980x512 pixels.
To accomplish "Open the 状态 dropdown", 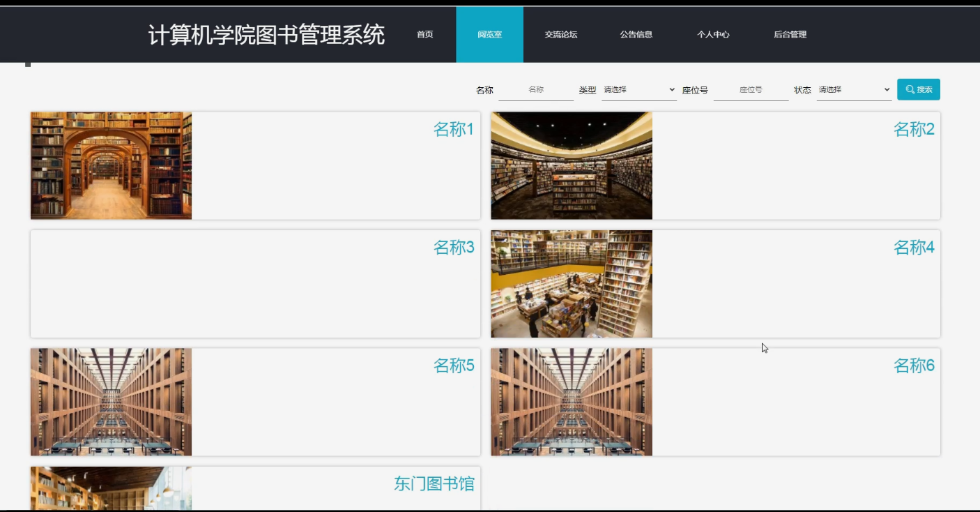I will (x=853, y=89).
